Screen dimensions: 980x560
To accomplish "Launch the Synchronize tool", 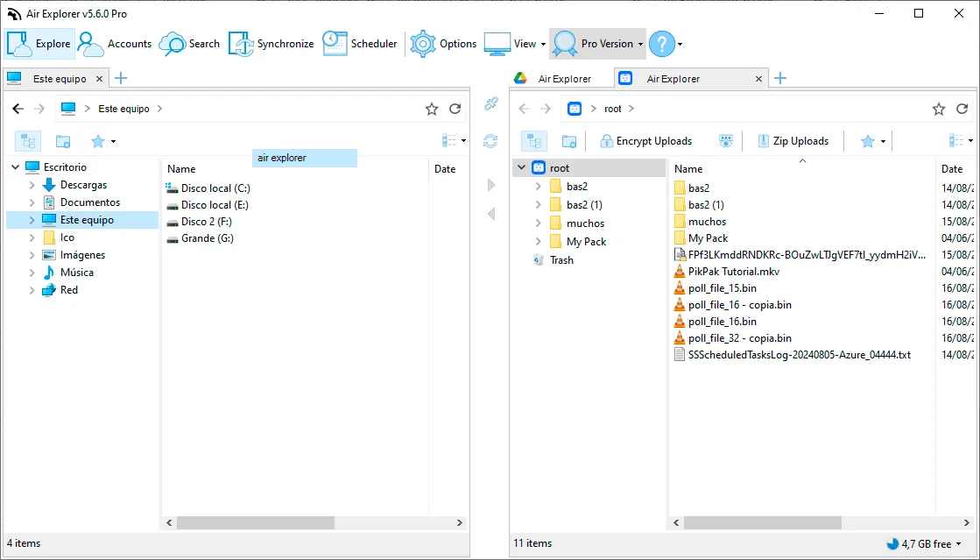I will [271, 44].
